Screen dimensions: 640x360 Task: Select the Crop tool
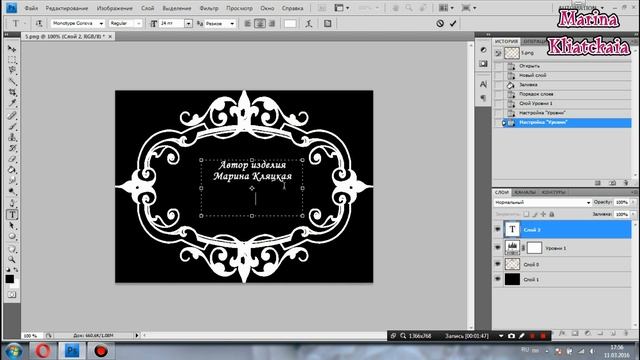(x=12, y=93)
